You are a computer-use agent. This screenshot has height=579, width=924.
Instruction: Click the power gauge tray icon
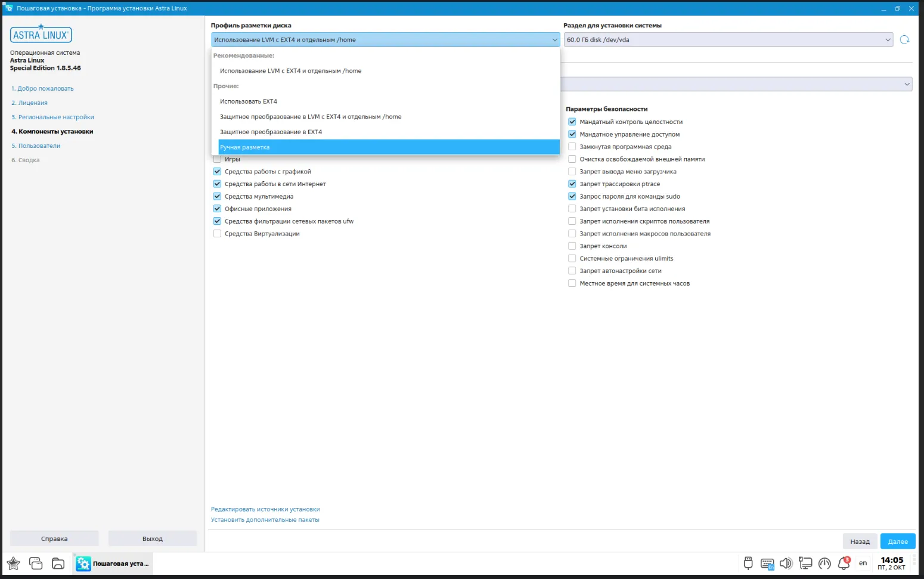coord(824,563)
